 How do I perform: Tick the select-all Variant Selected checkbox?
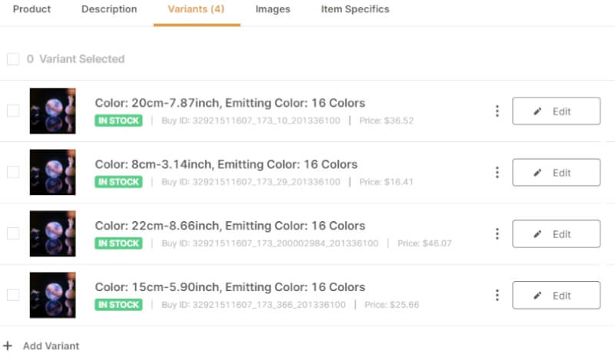pyautogui.click(x=13, y=59)
